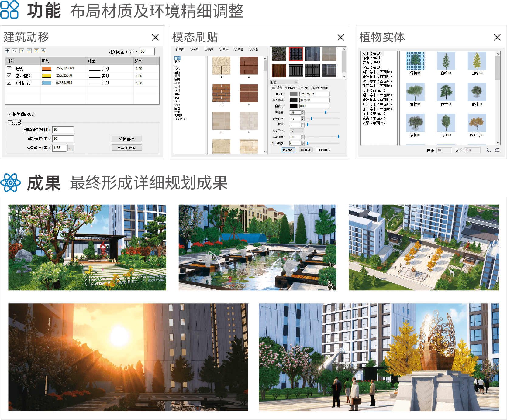
Task: Click the horizontal shift arrow icon in 建筑动移
Action: tap(22, 51)
